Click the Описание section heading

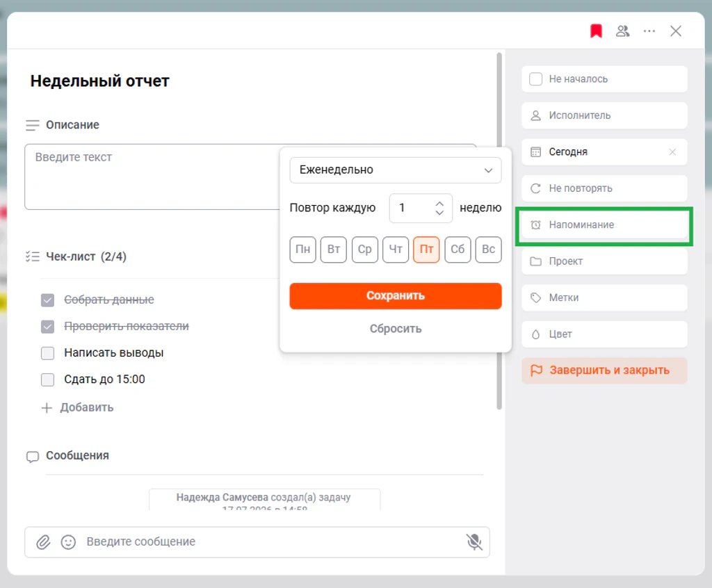[x=72, y=125]
